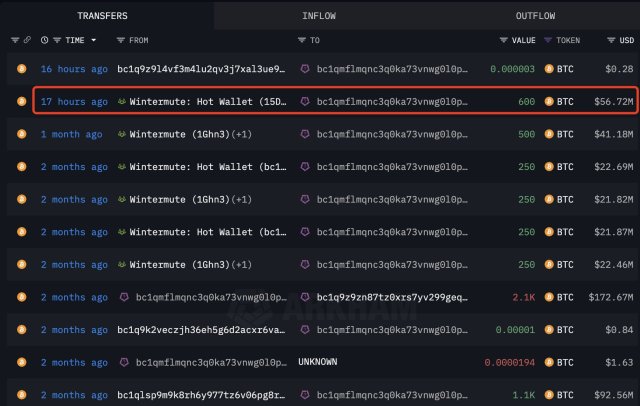Open Wintermute: Hot Wallet (15D... address
640x406 pixels.
pyautogui.click(x=208, y=102)
